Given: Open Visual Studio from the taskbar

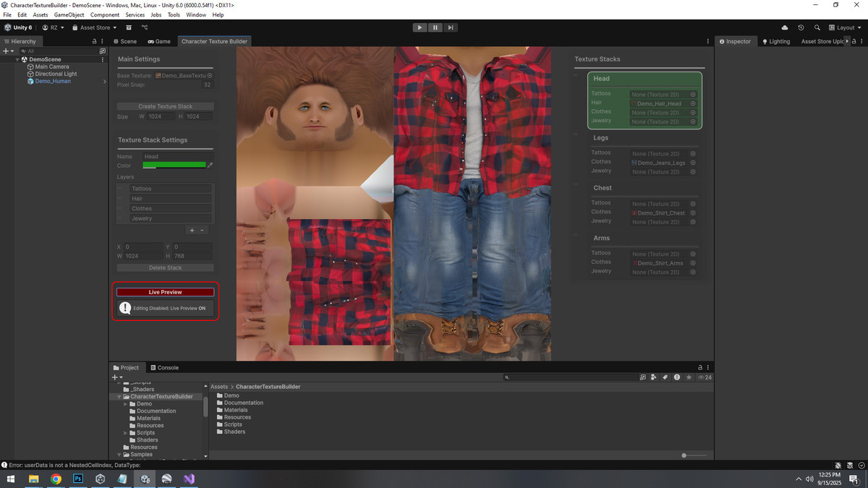Looking at the screenshot, I should click(x=189, y=479).
